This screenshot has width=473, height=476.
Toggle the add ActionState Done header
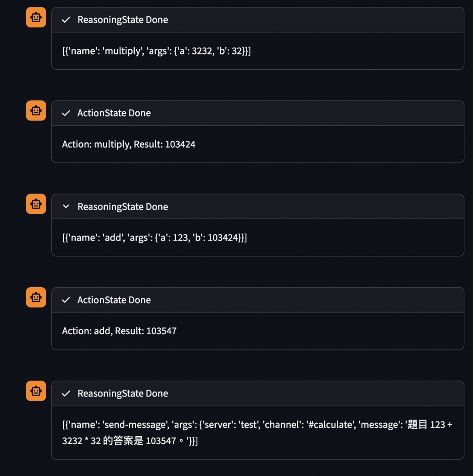(258, 300)
